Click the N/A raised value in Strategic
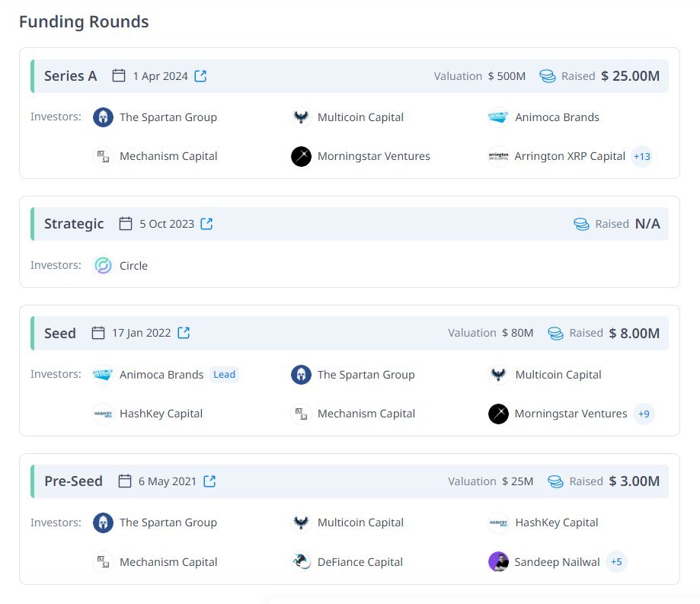The width and height of the screenshot is (700, 604). (x=647, y=224)
